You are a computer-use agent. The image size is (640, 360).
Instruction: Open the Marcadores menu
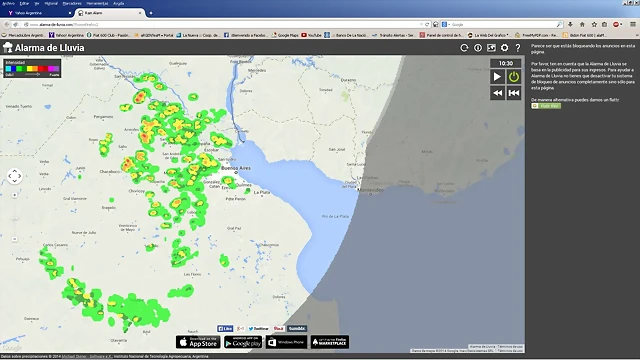click(72, 3)
